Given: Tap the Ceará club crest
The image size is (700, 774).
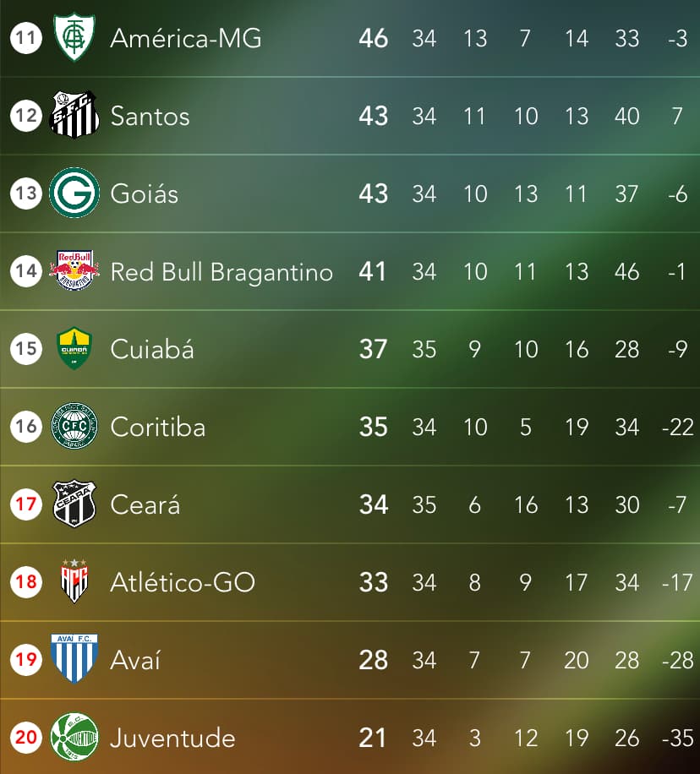Looking at the screenshot, I should click(x=74, y=504).
